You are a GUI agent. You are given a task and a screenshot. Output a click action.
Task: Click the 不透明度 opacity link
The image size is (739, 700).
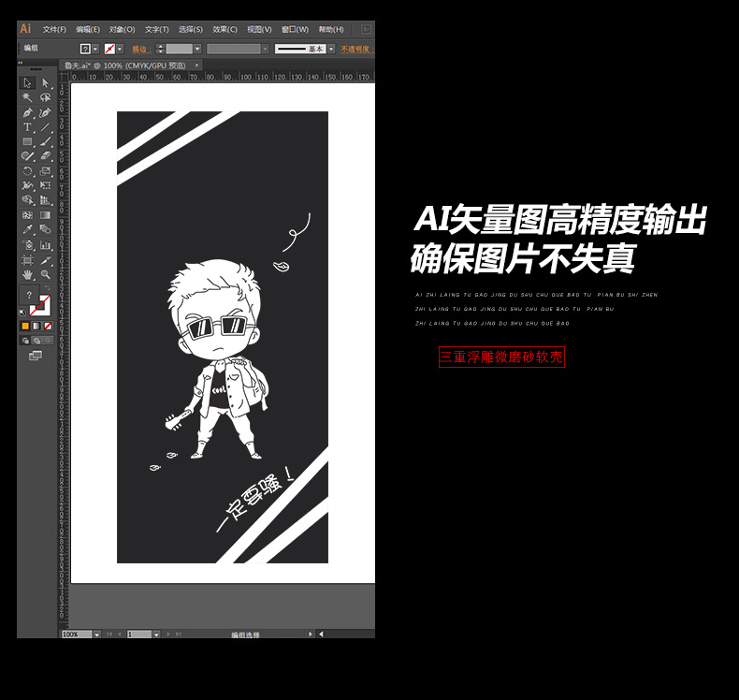point(355,49)
